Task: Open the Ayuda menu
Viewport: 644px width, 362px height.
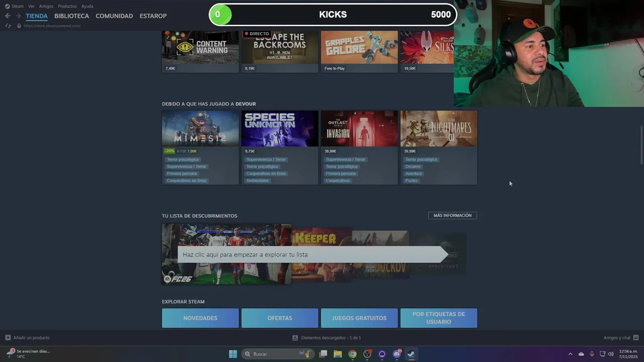Action: point(87,6)
